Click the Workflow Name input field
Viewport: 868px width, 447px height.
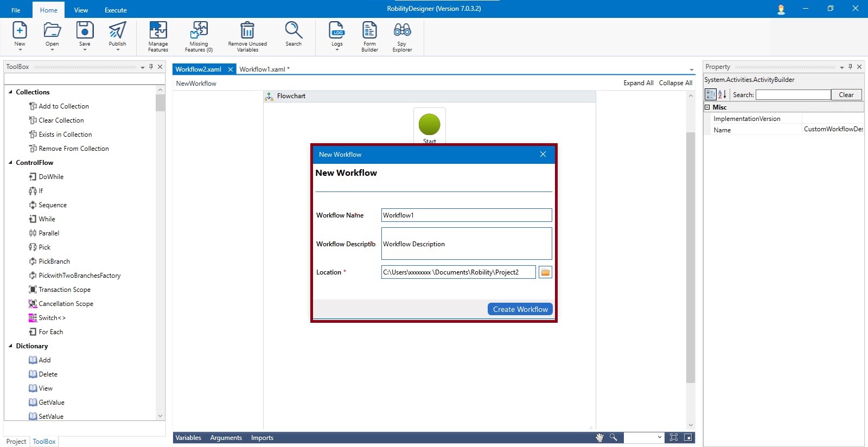pyautogui.click(x=466, y=215)
